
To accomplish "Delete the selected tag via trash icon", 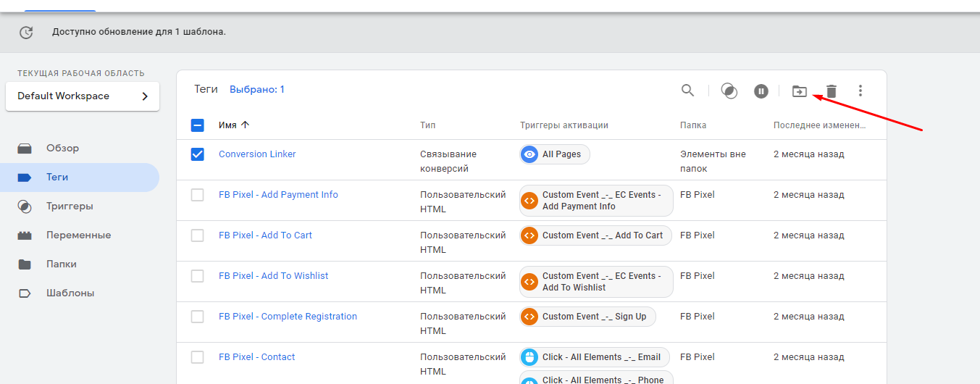I will pos(832,91).
